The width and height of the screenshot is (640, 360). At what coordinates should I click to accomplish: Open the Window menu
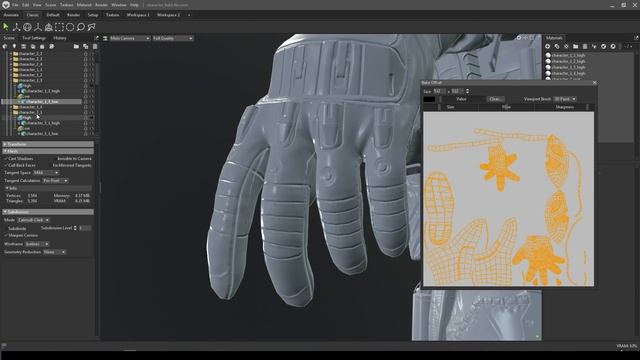119,5
